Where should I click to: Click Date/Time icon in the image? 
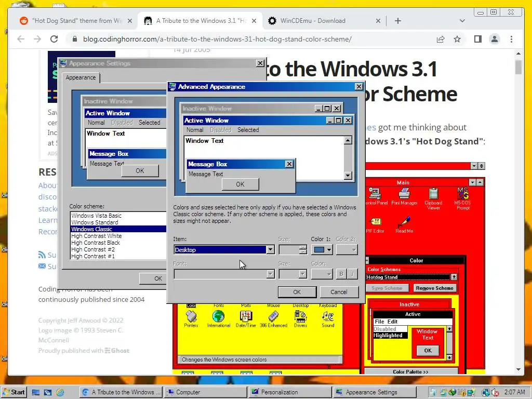pos(246,319)
